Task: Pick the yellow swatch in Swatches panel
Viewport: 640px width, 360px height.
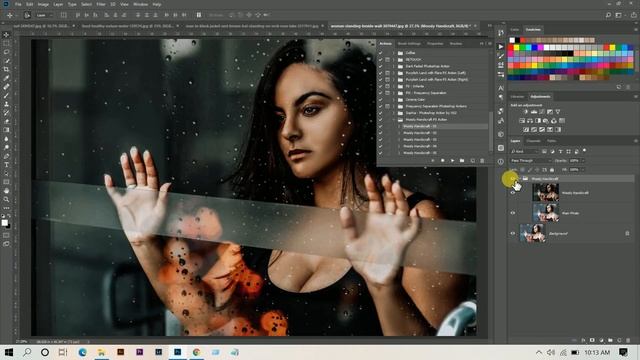Action: click(516, 48)
